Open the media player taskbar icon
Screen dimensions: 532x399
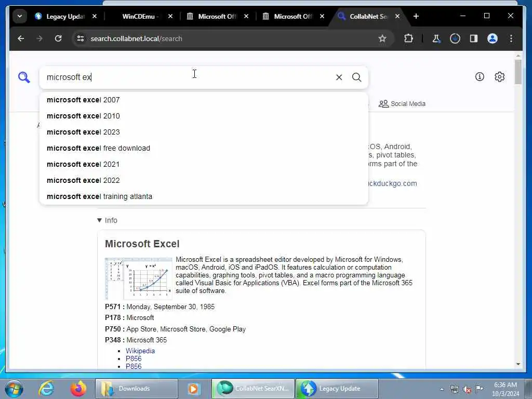point(193,389)
